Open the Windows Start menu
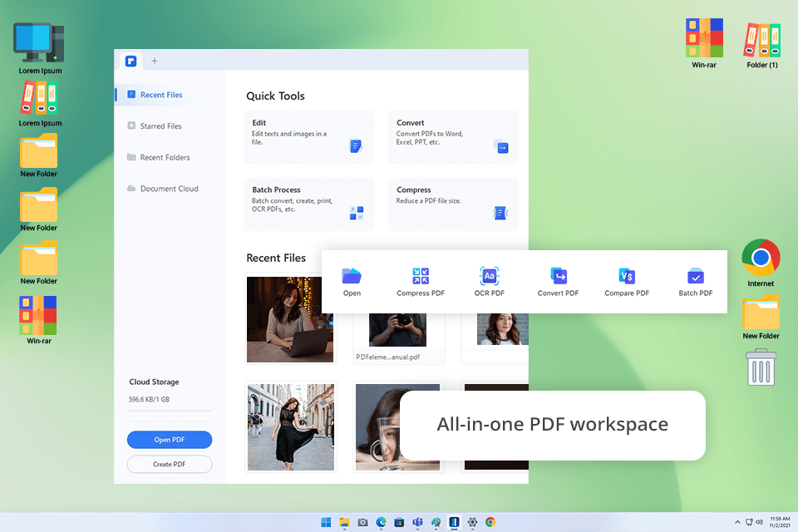Image resolution: width=798 pixels, height=532 pixels. pyautogui.click(x=326, y=522)
